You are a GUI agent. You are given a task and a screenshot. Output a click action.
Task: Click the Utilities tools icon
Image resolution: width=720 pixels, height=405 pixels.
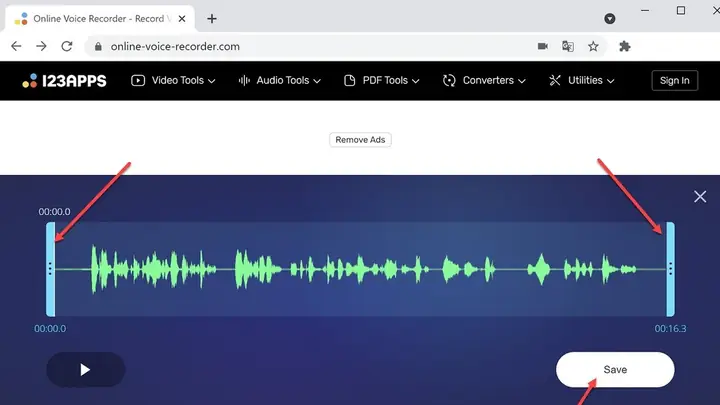555,80
